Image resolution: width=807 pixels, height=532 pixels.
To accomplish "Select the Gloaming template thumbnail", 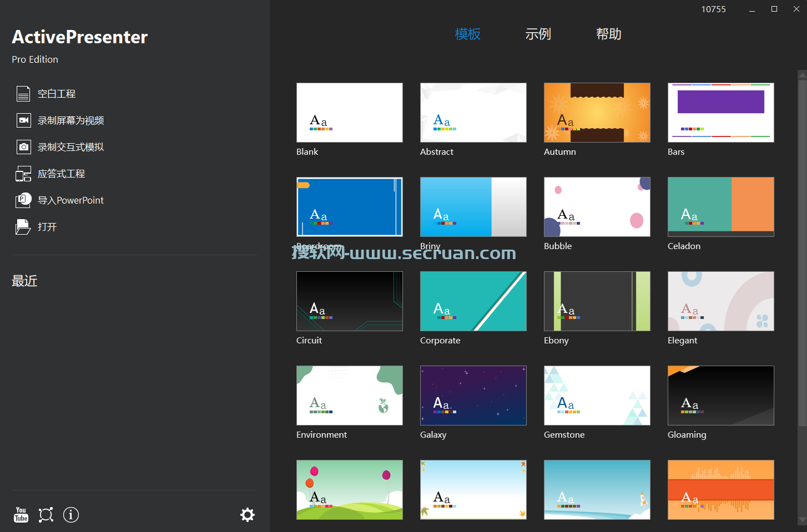I will click(721, 396).
